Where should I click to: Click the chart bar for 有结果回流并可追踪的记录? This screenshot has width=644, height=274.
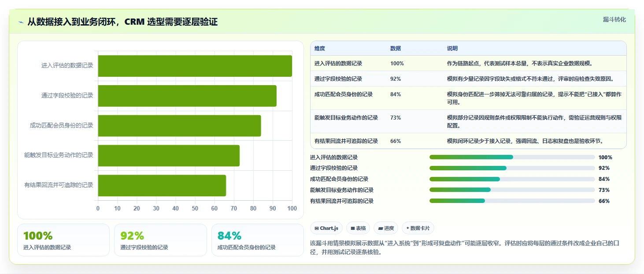(x=162, y=185)
